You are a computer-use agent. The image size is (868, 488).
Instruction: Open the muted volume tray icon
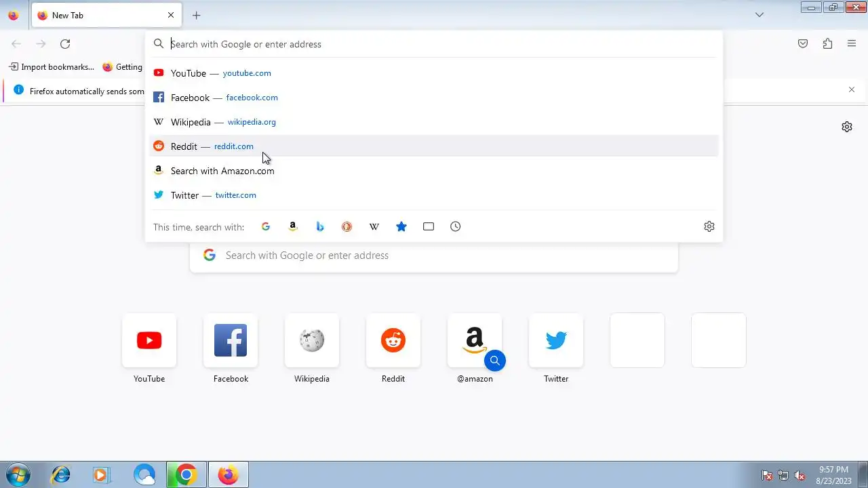[x=800, y=475]
